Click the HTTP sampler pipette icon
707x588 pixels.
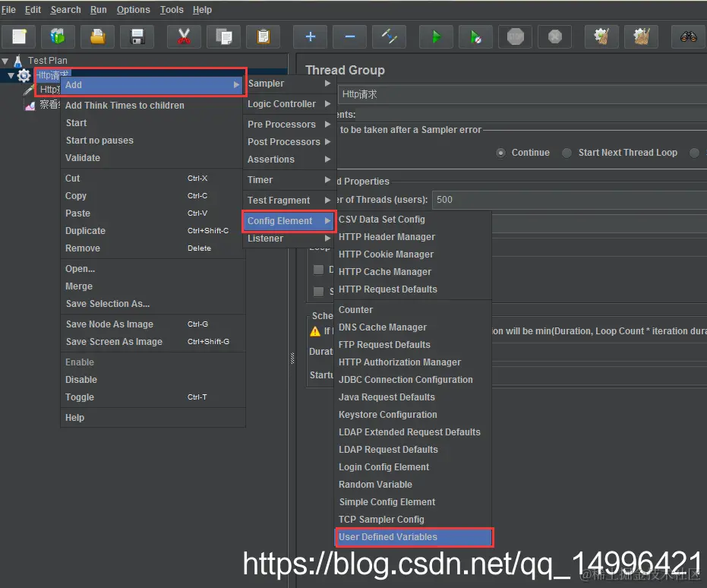[29, 90]
